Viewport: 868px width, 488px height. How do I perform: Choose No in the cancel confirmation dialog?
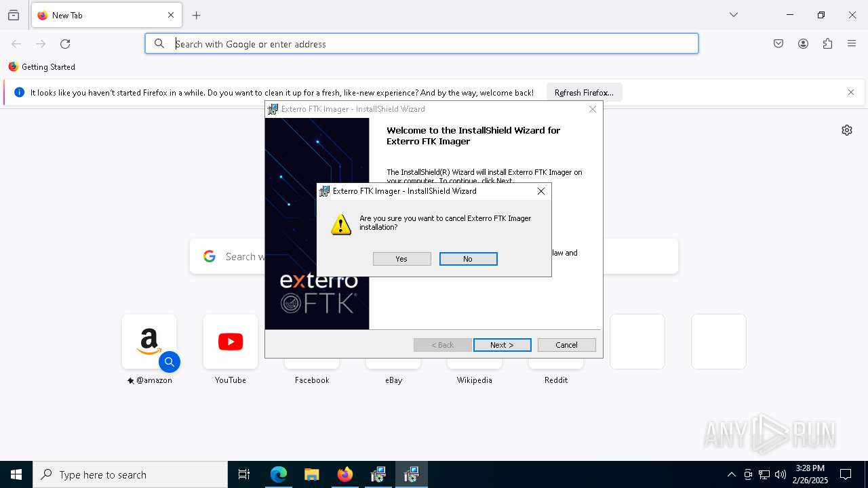468,259
